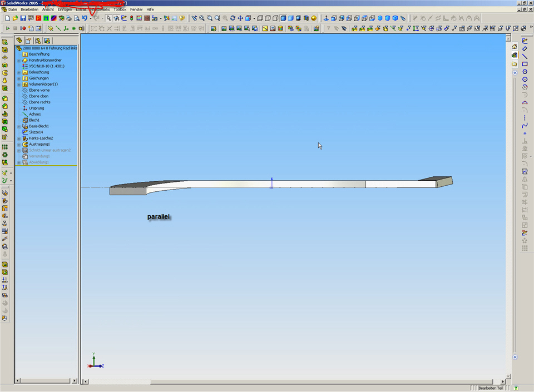The width and height of the screenshot is (534, 392).
Task: Open the Einfügen menu
Action: (65, 9)
